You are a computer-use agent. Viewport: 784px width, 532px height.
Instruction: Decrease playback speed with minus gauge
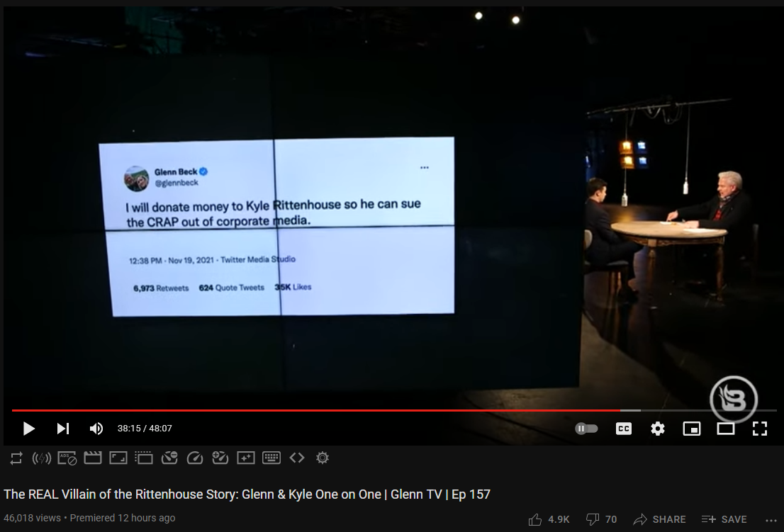pyautogui.click(x=169, y=458)
